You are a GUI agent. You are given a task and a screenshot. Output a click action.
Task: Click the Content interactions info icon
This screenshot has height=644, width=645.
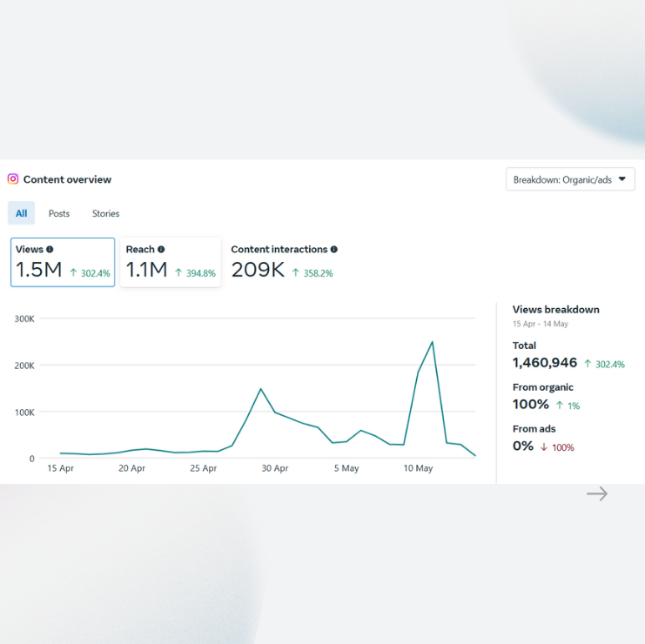click(333, 250)
